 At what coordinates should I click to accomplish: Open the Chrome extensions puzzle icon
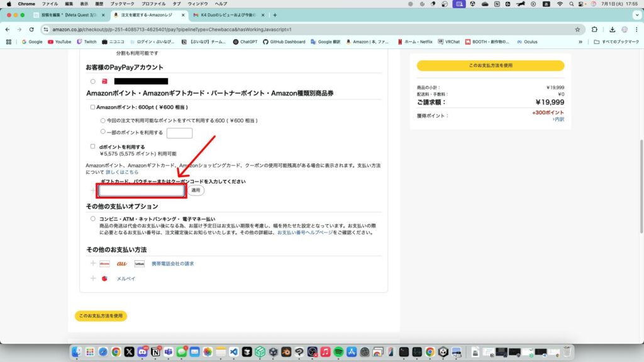pos(595,29)
